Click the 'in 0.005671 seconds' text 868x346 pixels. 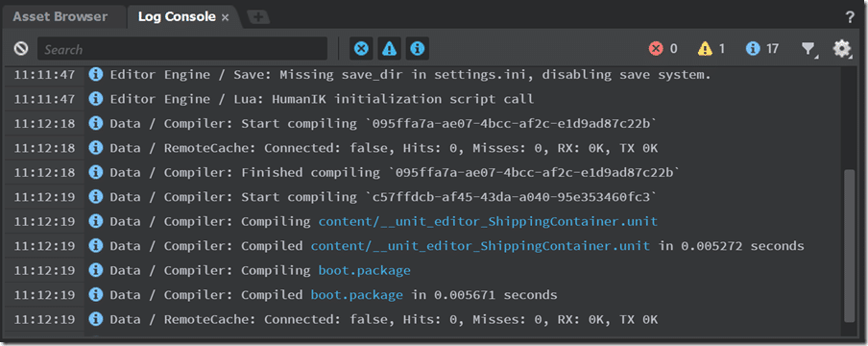[484, 295]
